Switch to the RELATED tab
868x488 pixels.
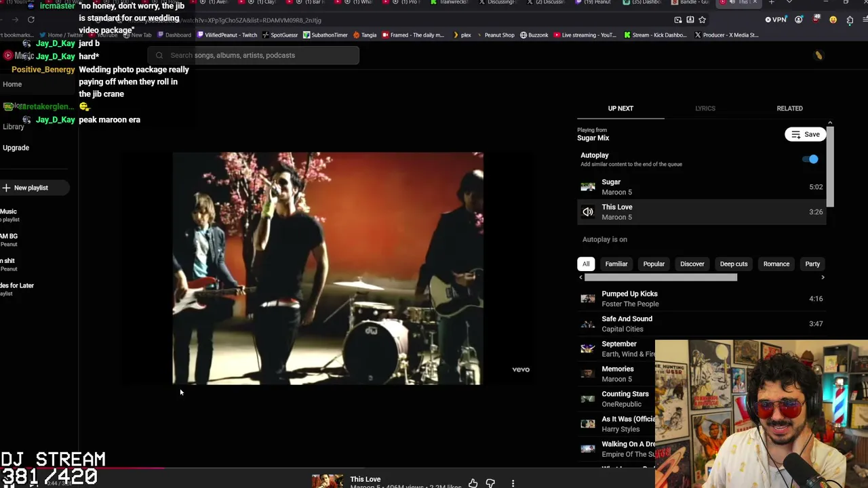pyautogui.click(x=789, y=108)
